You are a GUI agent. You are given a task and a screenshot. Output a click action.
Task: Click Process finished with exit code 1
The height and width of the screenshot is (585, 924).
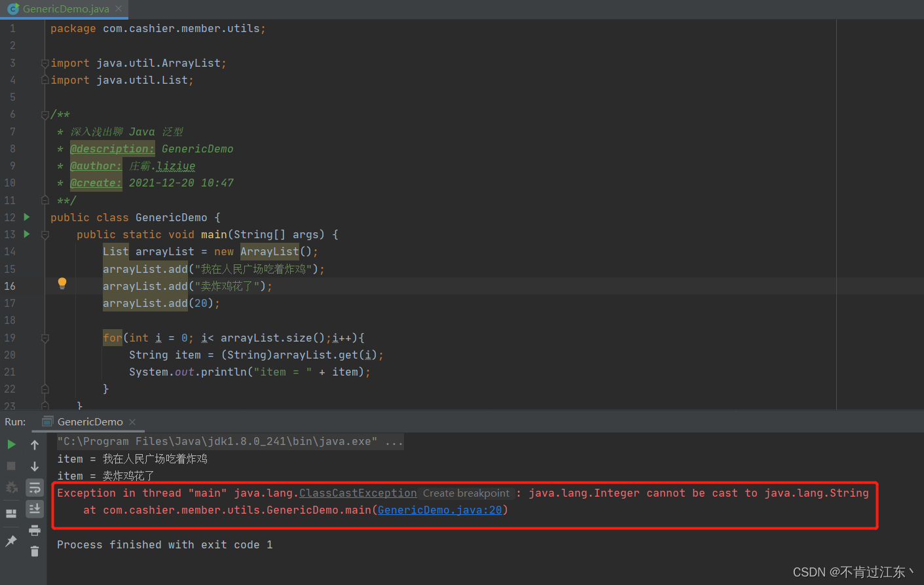click(x=164, y=544)
